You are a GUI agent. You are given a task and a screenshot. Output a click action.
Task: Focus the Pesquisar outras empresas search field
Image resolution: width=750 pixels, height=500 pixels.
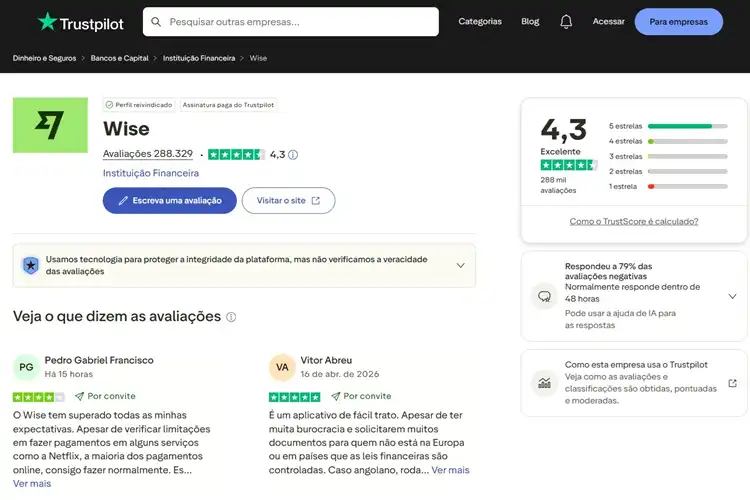coord(291,22)
